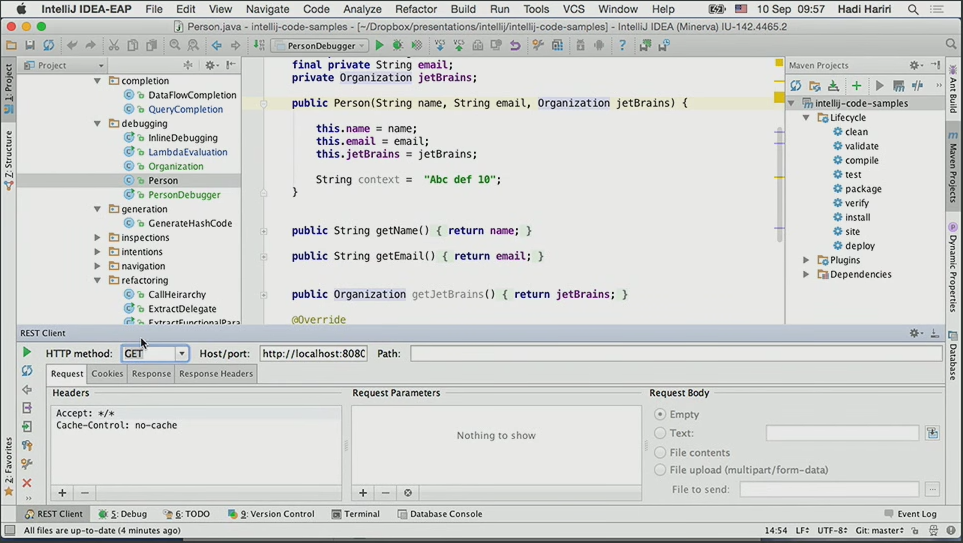Click the UTF-8 encoding in the status bar
Viewport: 963px width, 543px height.
[x=832, y=531]
